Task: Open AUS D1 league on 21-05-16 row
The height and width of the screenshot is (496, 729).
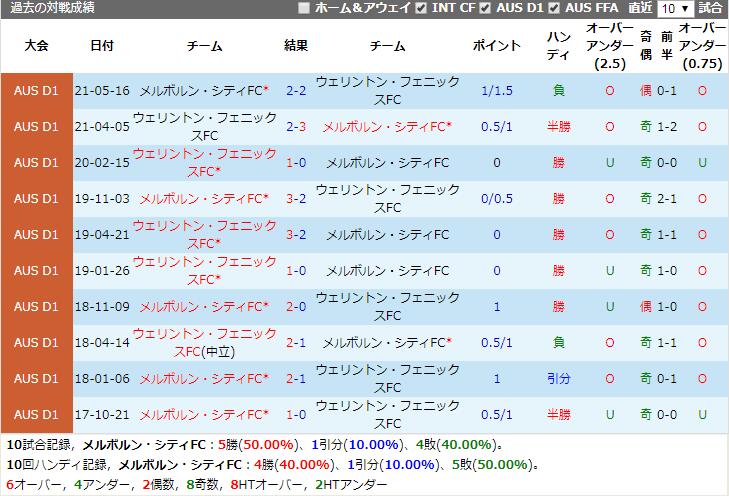Action: [36, 91]
